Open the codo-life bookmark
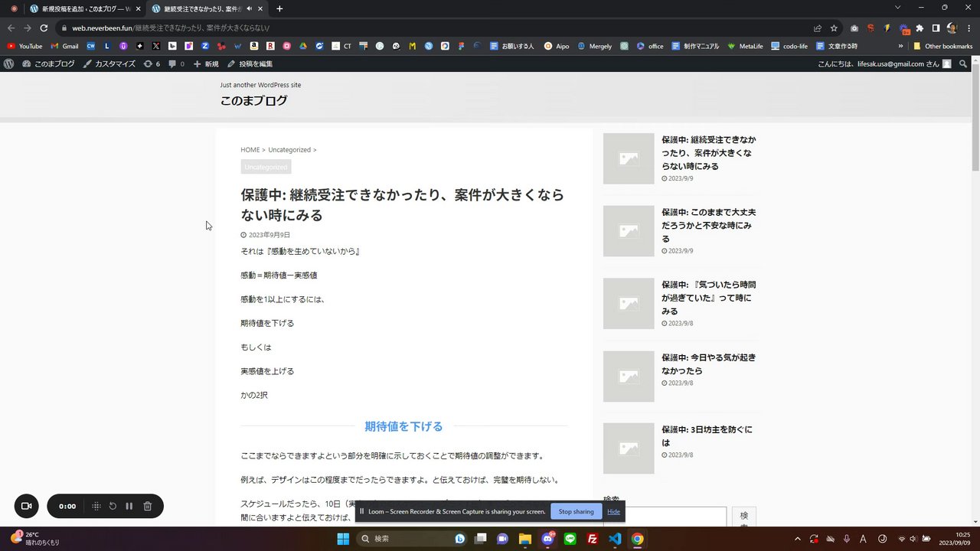This screenshot has width=980, height=551. 789,46
